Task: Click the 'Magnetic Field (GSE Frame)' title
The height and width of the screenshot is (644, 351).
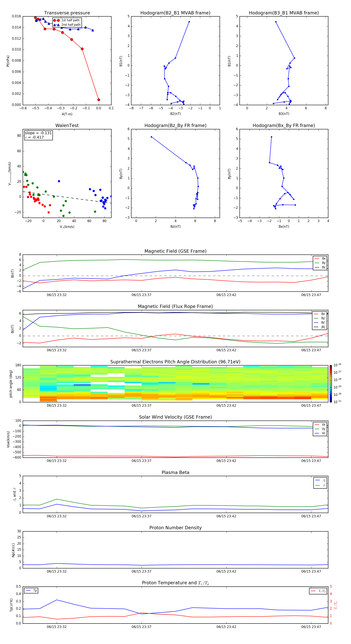Action: (x=175, y=251)
